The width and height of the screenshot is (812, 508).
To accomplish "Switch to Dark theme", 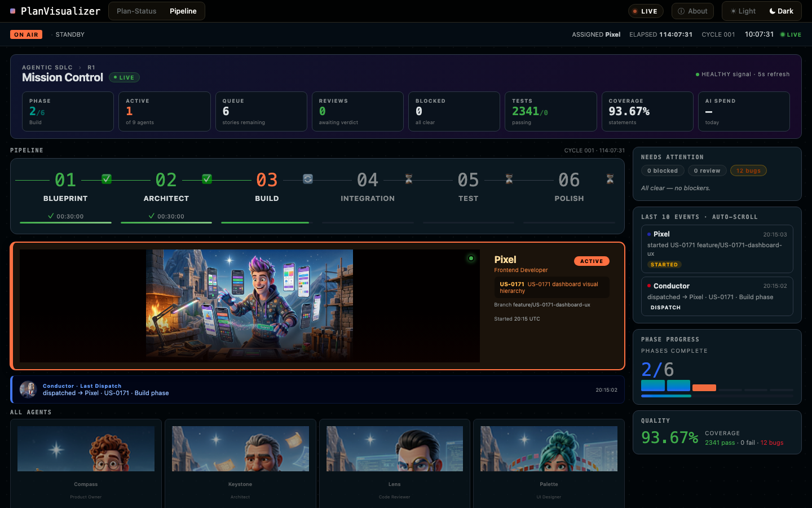I will pyautogui.click(x=781, y=11).
